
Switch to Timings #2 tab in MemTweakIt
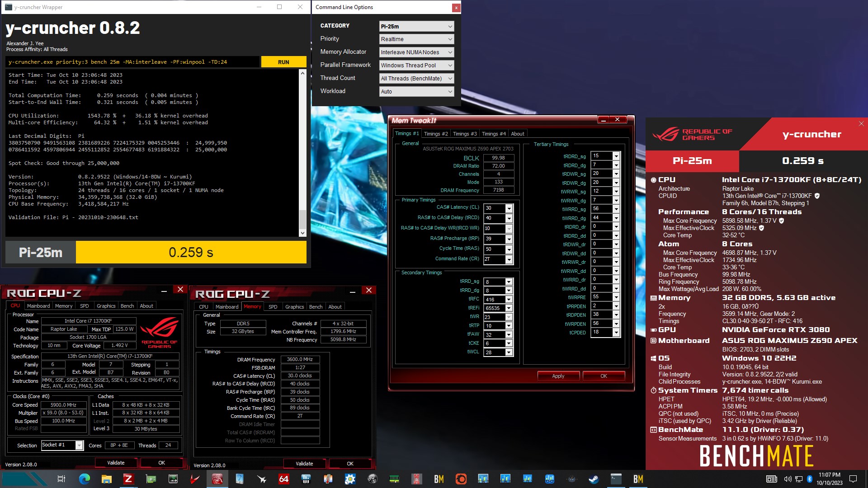pos(436,134)
